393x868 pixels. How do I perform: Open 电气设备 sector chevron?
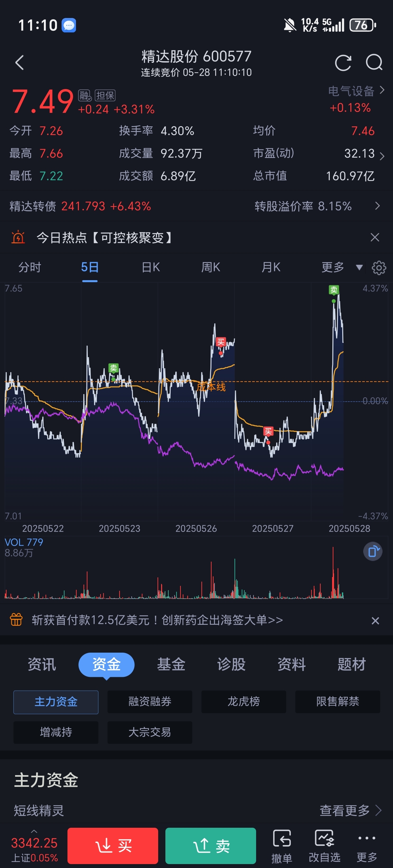382,90
